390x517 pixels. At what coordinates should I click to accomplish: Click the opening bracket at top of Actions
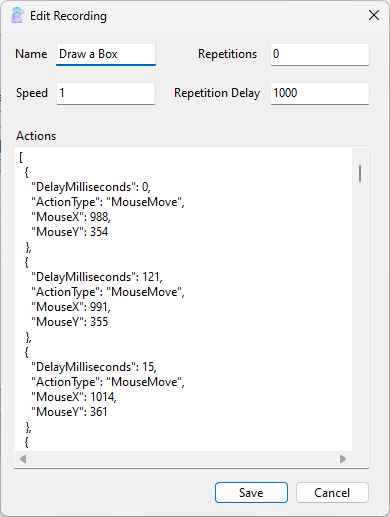[x=21, y=157]
